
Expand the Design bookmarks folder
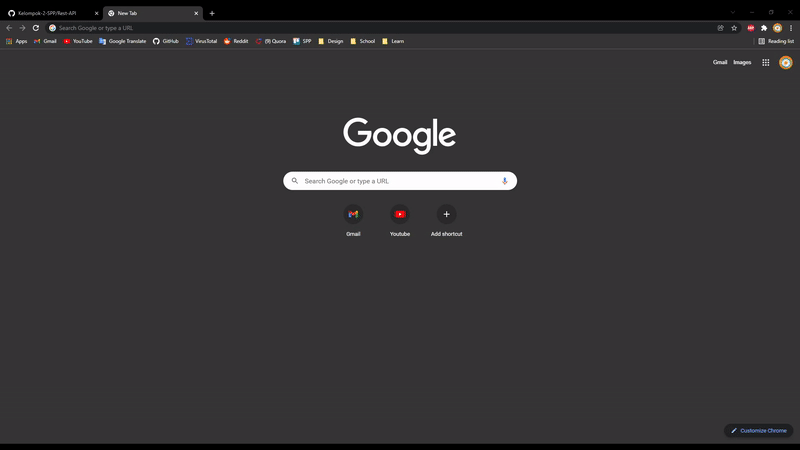(331, 41)
